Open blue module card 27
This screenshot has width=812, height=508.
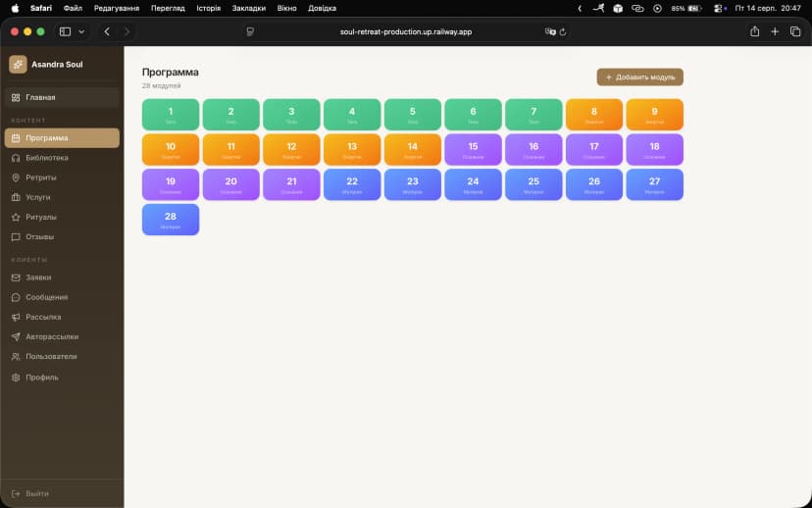654,184
